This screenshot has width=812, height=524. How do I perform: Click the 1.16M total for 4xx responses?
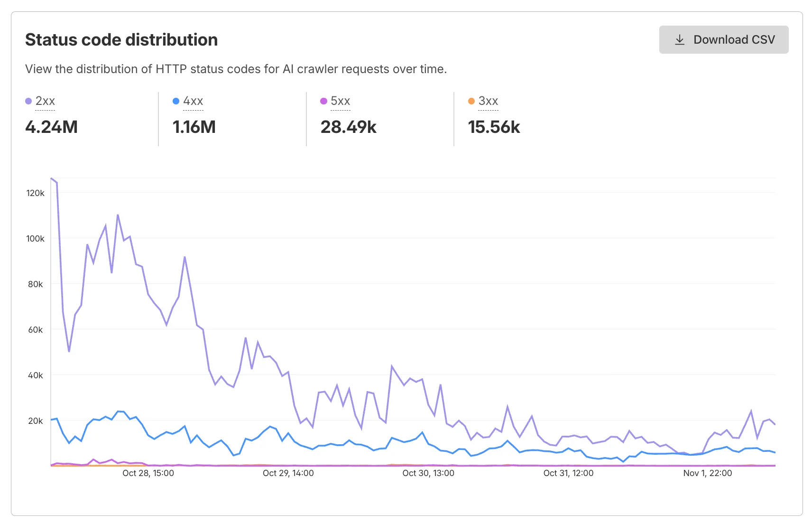194,127
